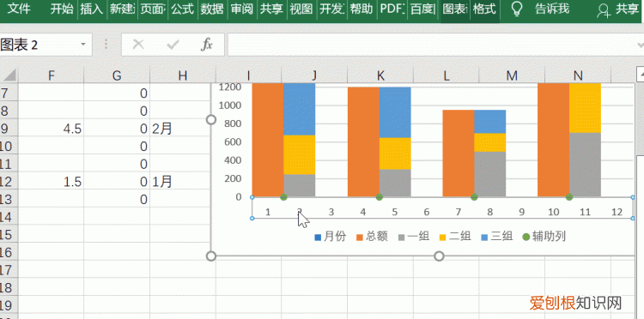Screen dimensions: 644x319
Task: Open the 帮助 ribbon tab
Action: click(x=361, y=9)
